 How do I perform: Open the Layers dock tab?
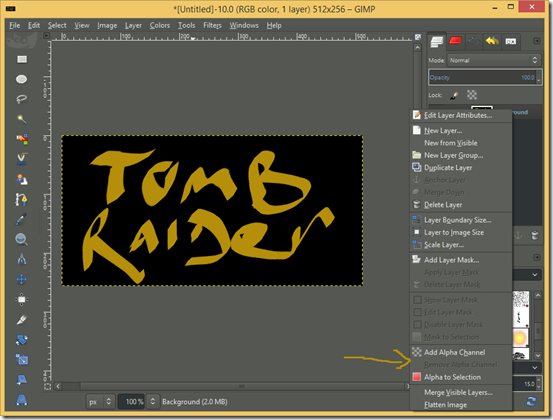coord(437,42)
